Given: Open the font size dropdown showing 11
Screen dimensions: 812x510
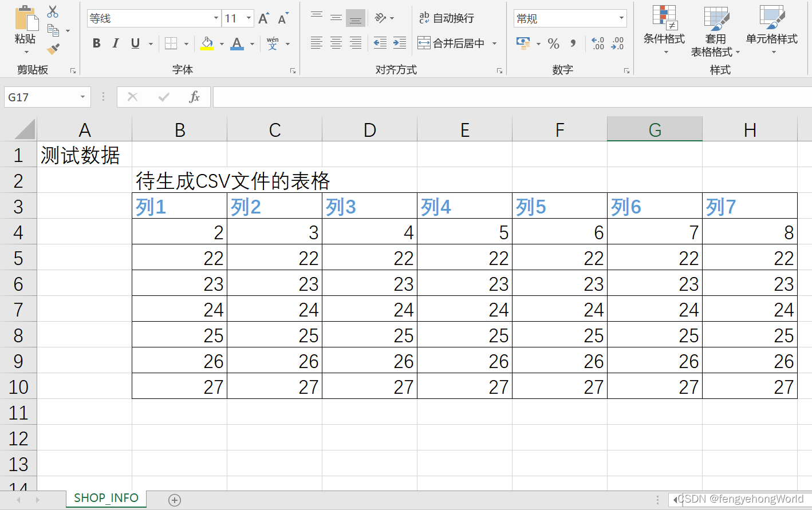Looking at the screenshot, I should (x=249, y=18).
